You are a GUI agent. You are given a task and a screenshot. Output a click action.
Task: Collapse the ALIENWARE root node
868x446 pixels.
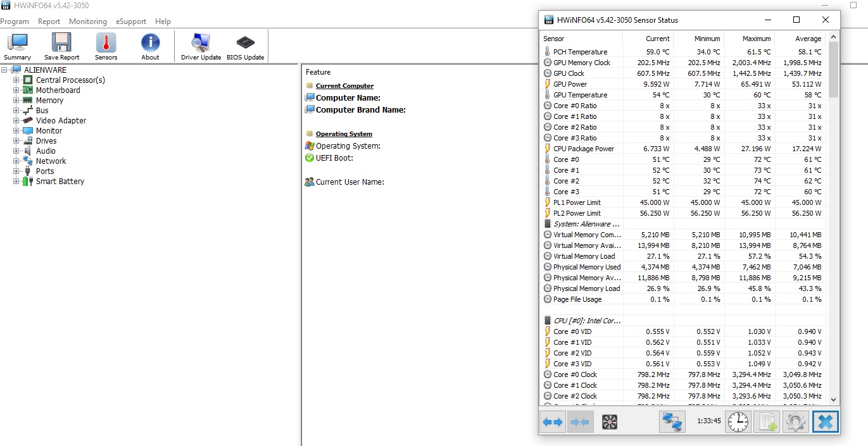tap(5, 70)
